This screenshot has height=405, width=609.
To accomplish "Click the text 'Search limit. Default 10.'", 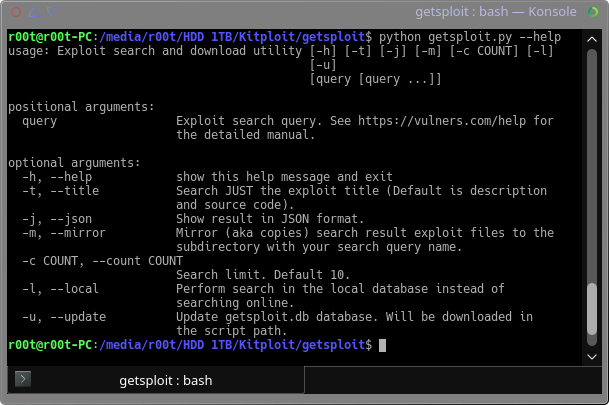I will point(263,275).
